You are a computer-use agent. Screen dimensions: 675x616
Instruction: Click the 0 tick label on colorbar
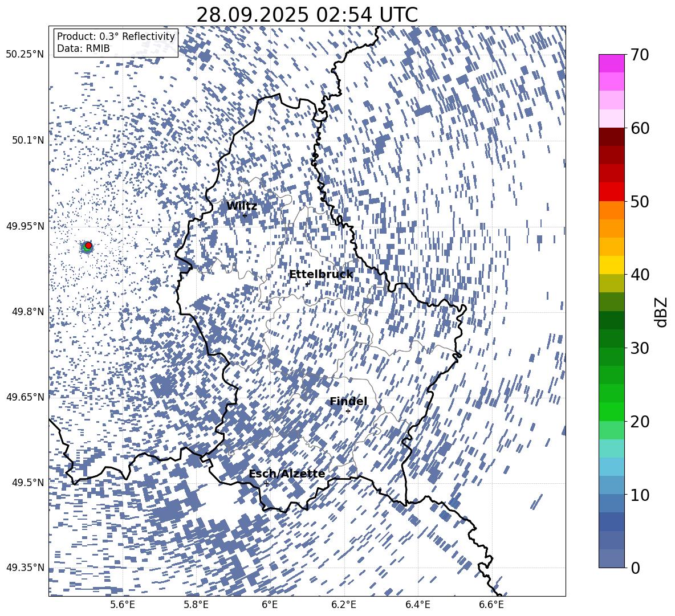coord(635,568)
